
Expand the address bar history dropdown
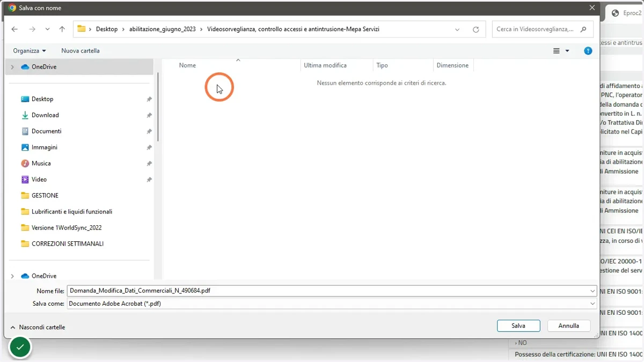pos(457,29)
